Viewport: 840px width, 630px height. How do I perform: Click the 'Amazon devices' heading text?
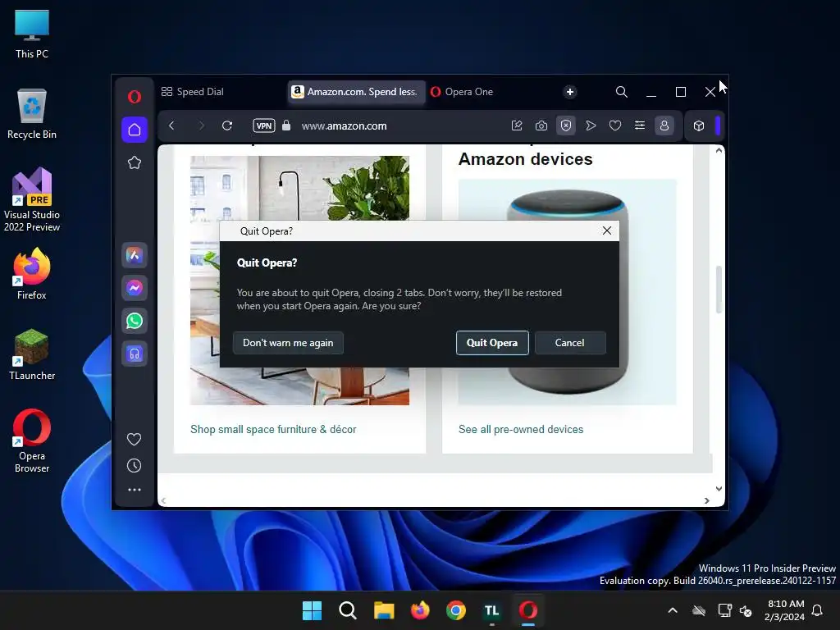coord(526,159)
